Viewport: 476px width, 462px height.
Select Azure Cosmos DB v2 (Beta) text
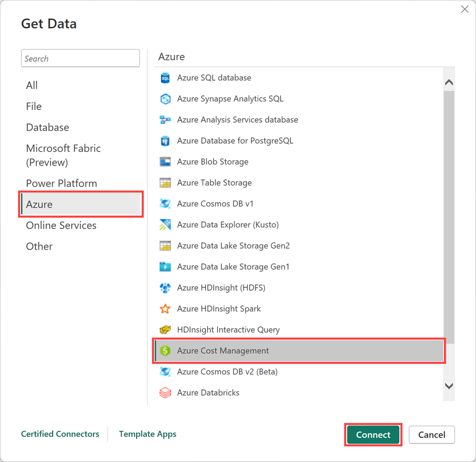tap(228, 372)
